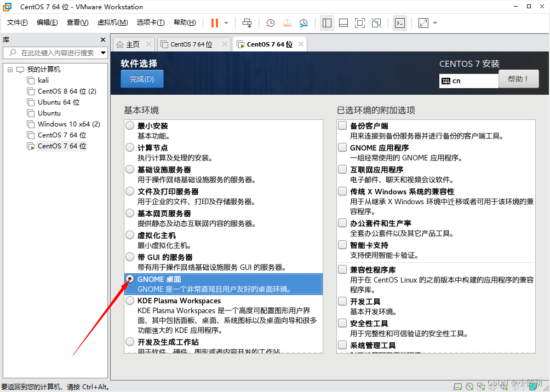This screenshot has width=550, height=392.
Task: Take a snapshot of this virtual machine
Action: tap(270, 23)
